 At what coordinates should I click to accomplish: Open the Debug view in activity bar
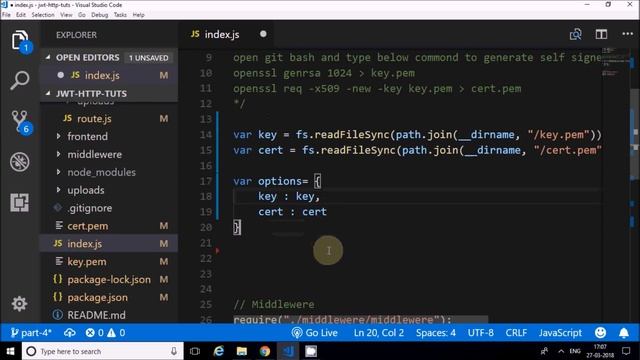20,162
